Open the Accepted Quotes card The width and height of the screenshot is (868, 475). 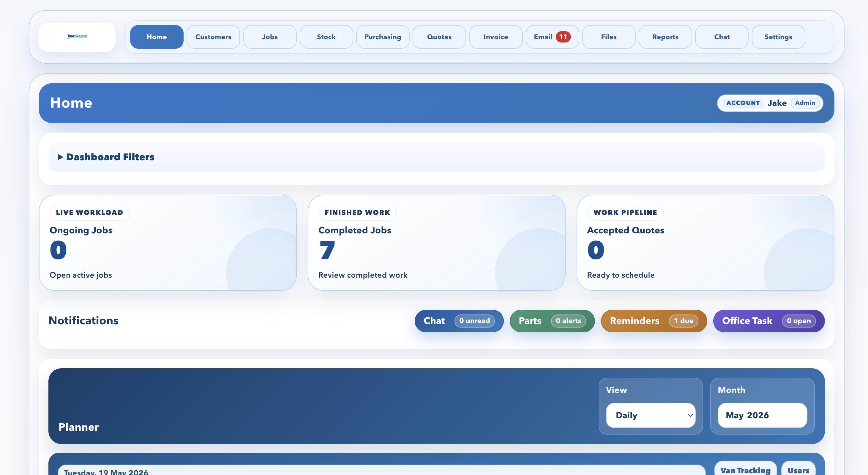coord(705,243)
